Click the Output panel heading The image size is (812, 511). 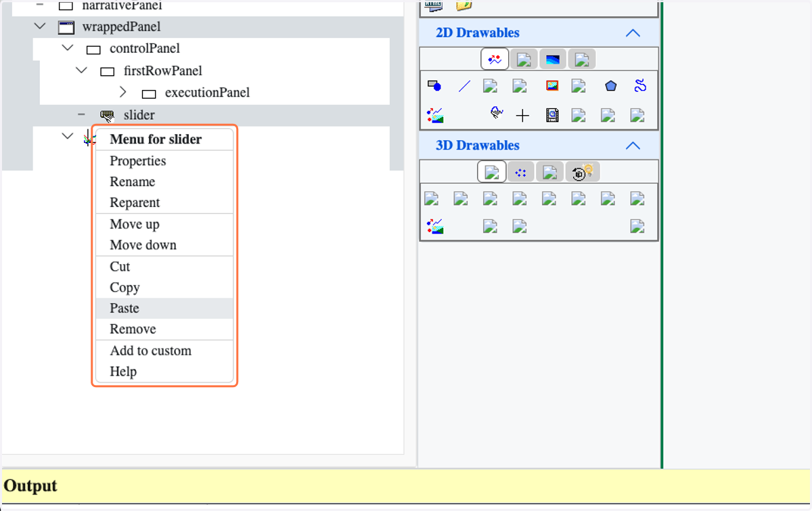(x=30, y=486)
